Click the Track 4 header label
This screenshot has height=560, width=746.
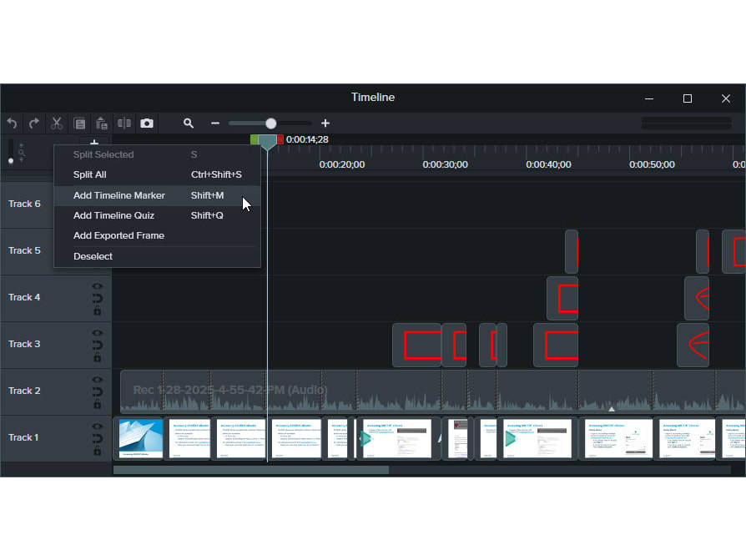pyautogui.click(x=25, y=297)
